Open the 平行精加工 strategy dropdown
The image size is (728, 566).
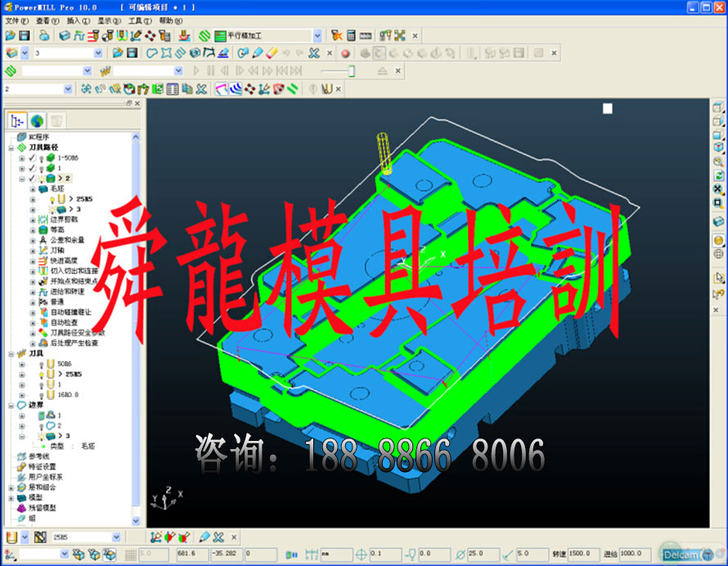coord(317,36)
